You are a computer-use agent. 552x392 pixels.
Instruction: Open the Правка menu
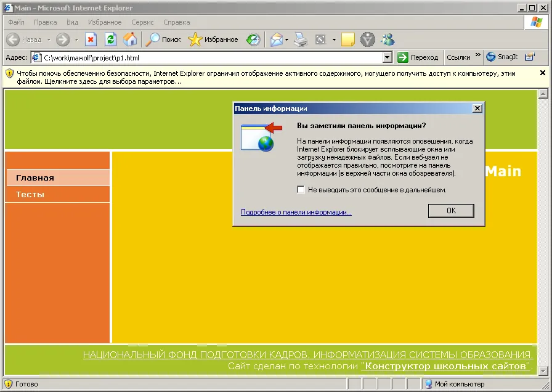[x=46, y=22]
